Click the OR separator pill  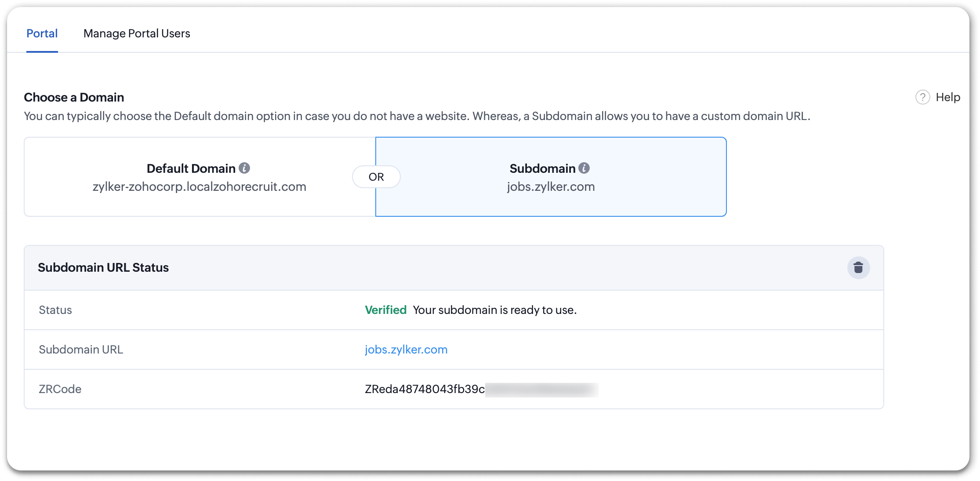tap(376, 177)
